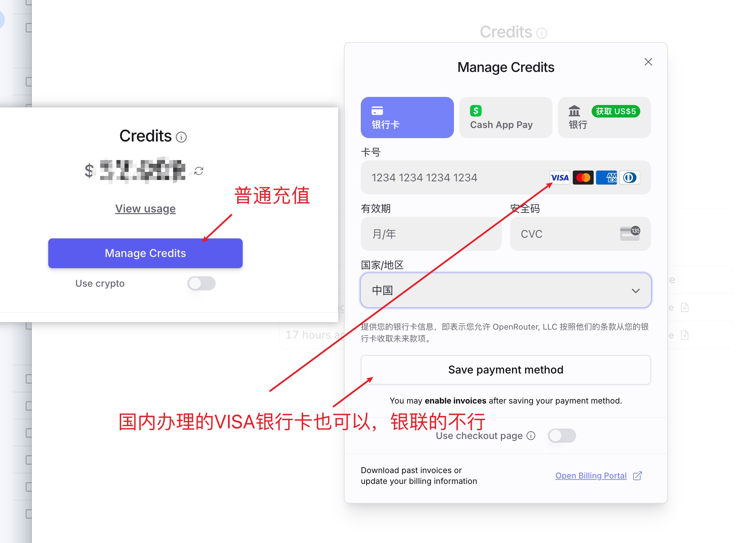Viewport: 756px width, 543px height.
Task: Click Save payment method button
Action: 505,369
